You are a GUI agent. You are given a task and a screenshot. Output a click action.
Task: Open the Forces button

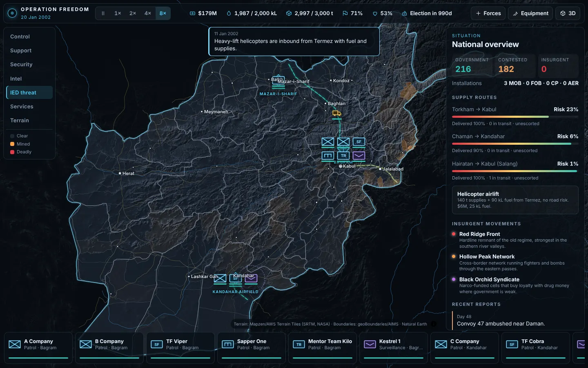point(488,13)
